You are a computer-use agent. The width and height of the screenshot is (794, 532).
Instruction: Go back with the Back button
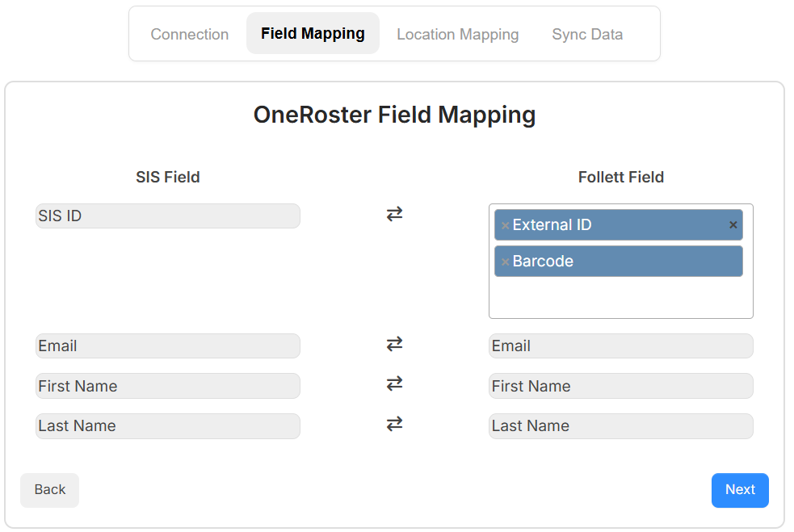click(x=49, y=490)
